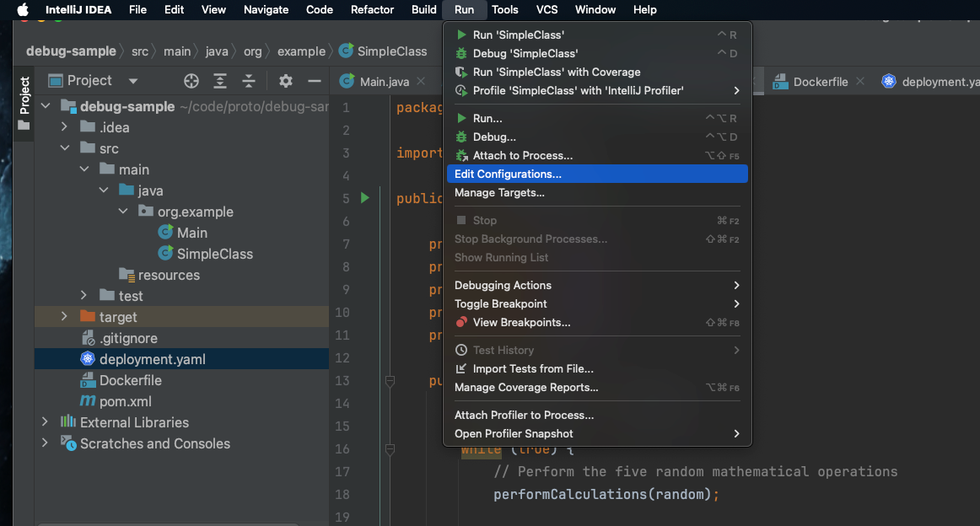
Task: Click the locate-in-project crosshair icon
Action: coord(191,81)
